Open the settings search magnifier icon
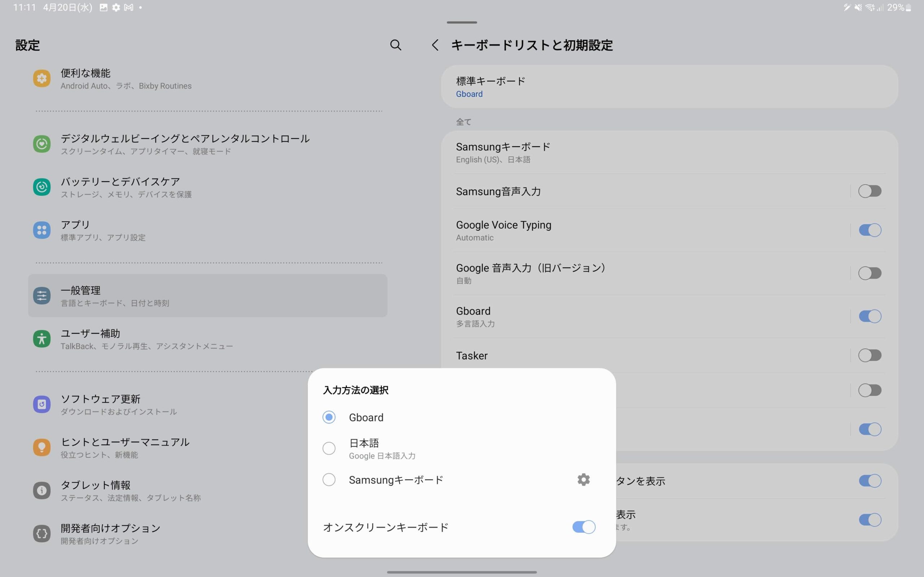The height and width of the screenshot is (577, 924). (396, 45)
